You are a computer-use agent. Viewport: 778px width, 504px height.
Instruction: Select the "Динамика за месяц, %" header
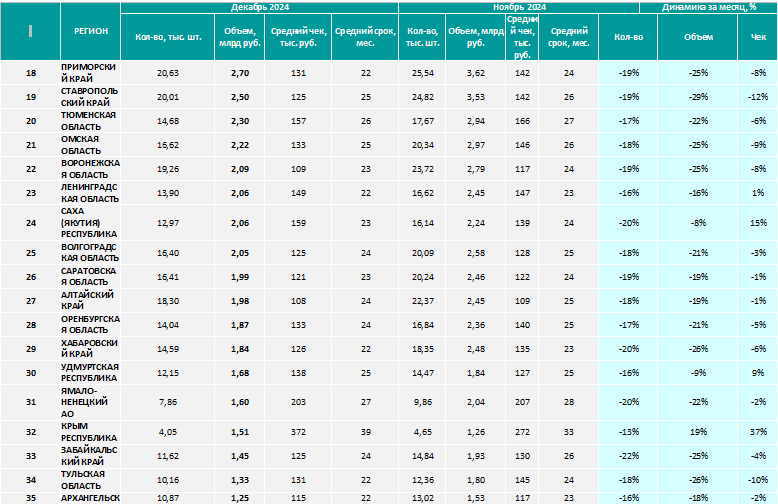pyautogui.click(x=709, y=7)
